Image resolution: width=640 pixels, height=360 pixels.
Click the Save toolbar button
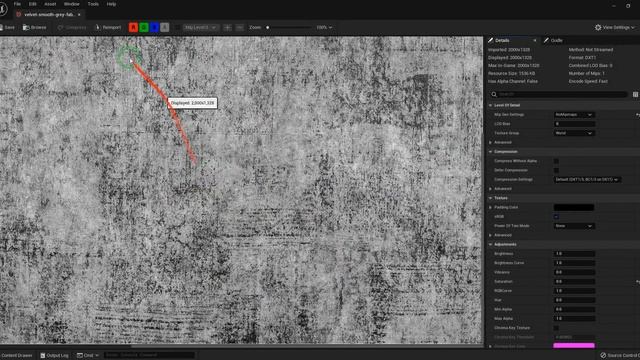point(7,27)
